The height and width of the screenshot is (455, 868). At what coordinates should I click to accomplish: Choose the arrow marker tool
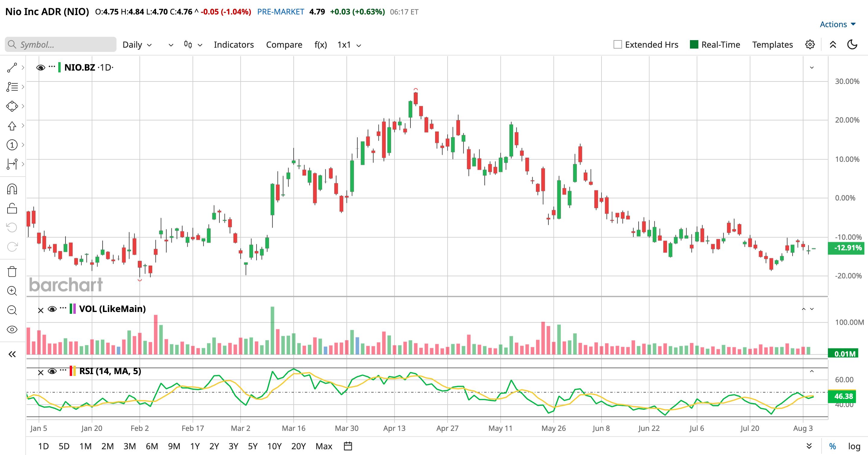(12, 126)
